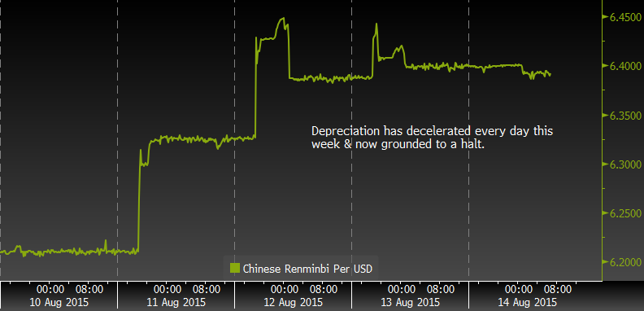Click the 6.2000 y-axis value
The image size is (644, 311).
pos(626,262)
